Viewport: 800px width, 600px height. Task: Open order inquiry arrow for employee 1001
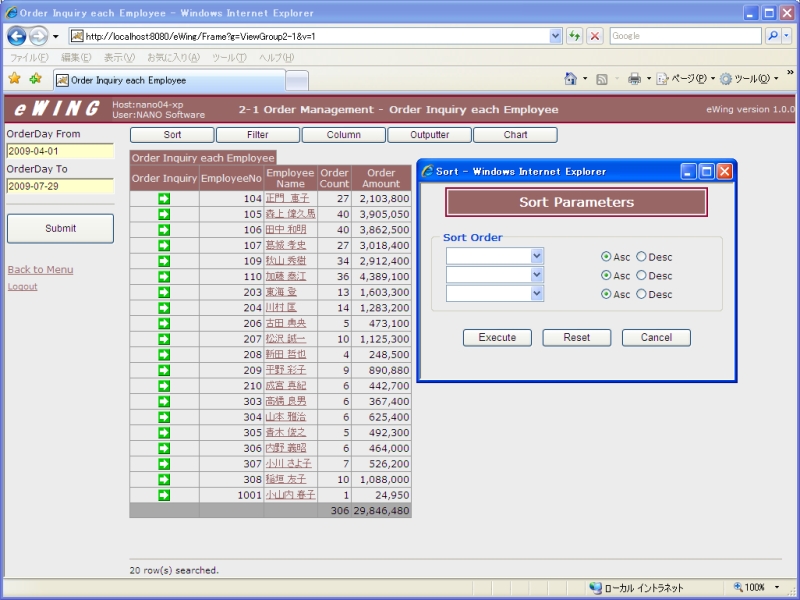click(164, 495)
